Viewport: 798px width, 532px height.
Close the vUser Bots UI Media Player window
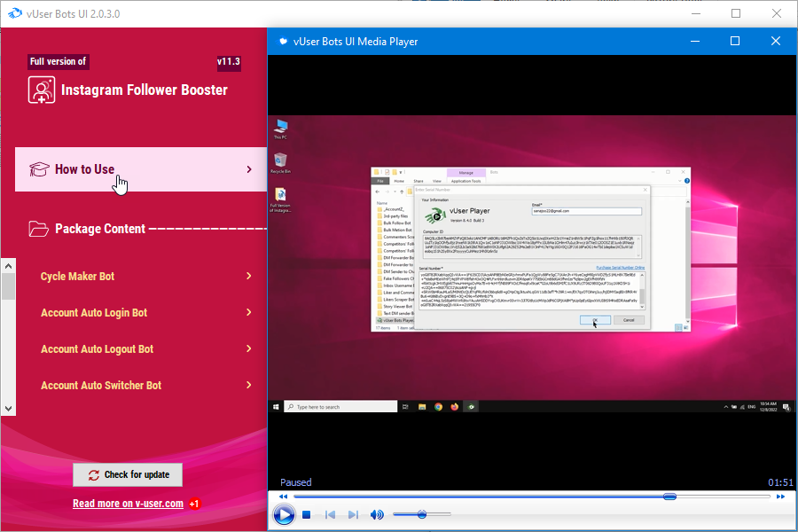point(776,41)
